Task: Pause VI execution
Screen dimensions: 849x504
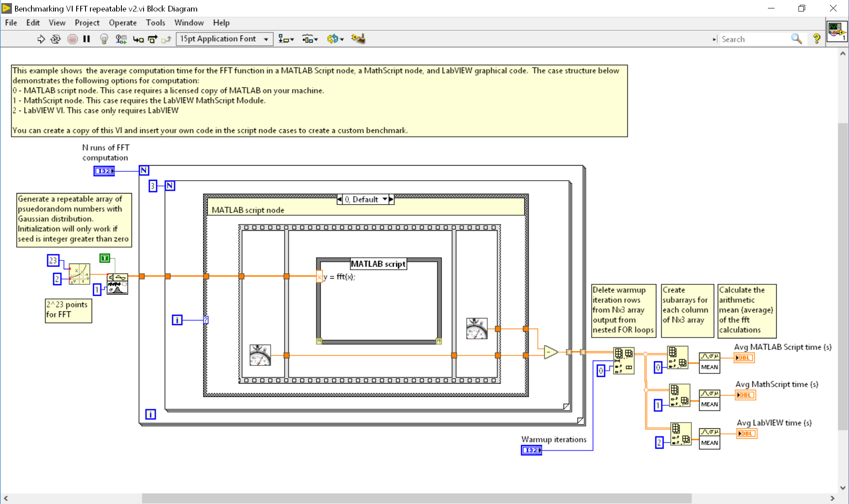Action: (86, 39)
